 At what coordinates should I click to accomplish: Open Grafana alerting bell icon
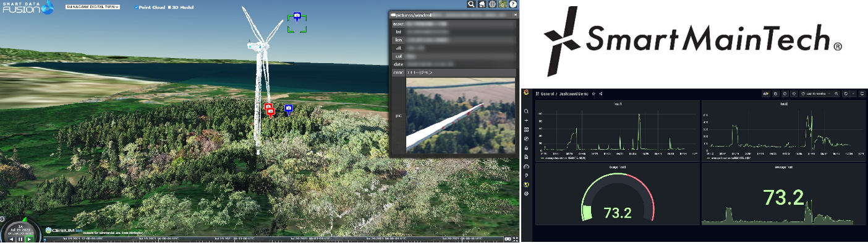[526, 148]
